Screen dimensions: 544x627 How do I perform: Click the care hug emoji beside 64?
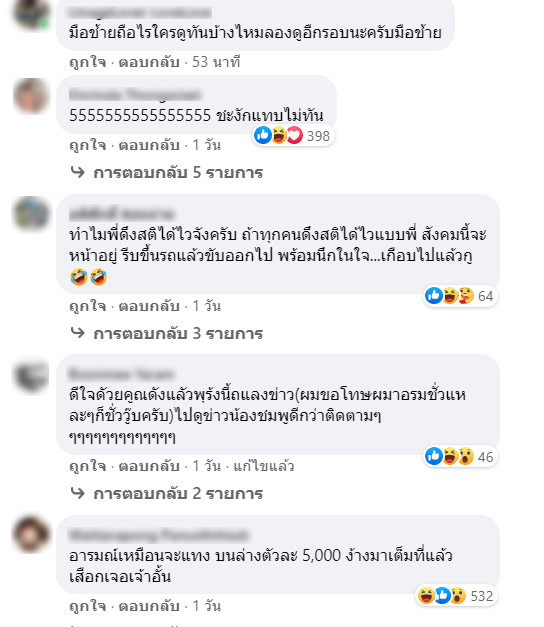pos(465,296)
